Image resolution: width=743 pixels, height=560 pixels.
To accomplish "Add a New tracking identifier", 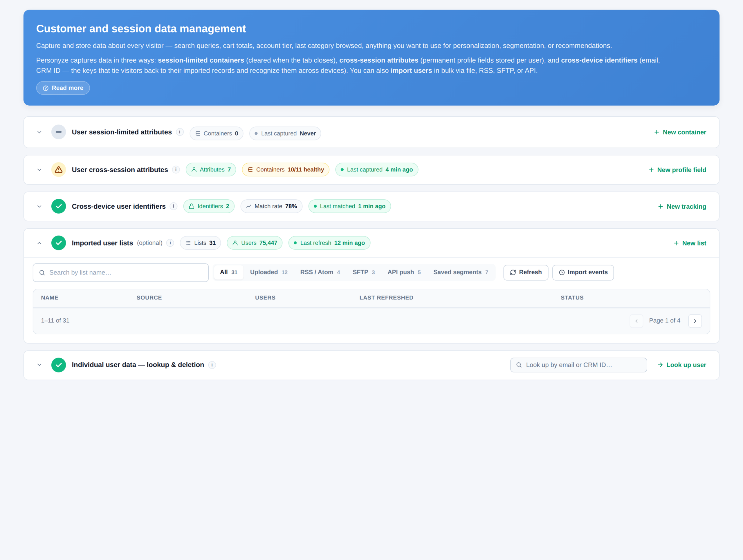I will (x=682, y=207).
